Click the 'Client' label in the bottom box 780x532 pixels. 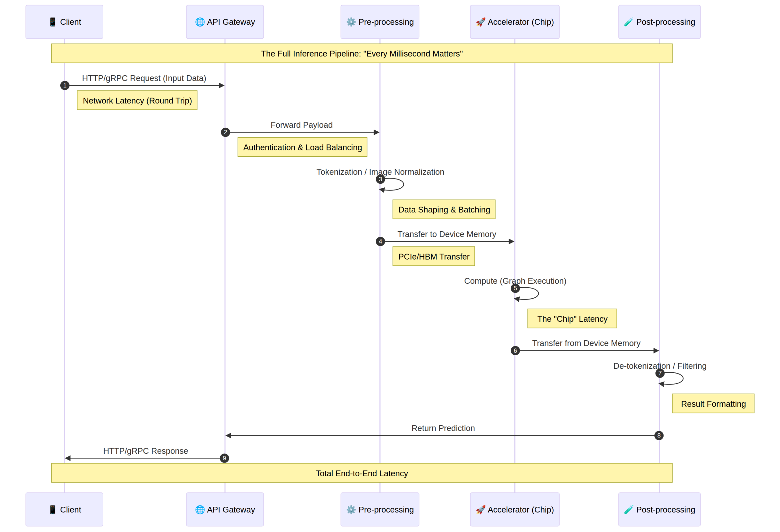click(70, 510)
